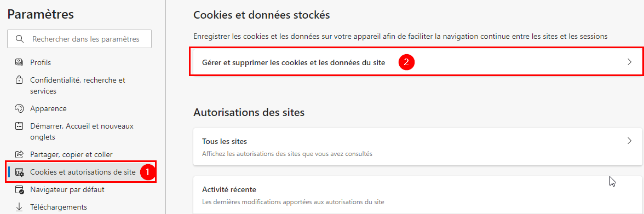Open Gérer et supprimer les cookies option
The width and height of the screenshot is (644, 214).
coord(416,62)
